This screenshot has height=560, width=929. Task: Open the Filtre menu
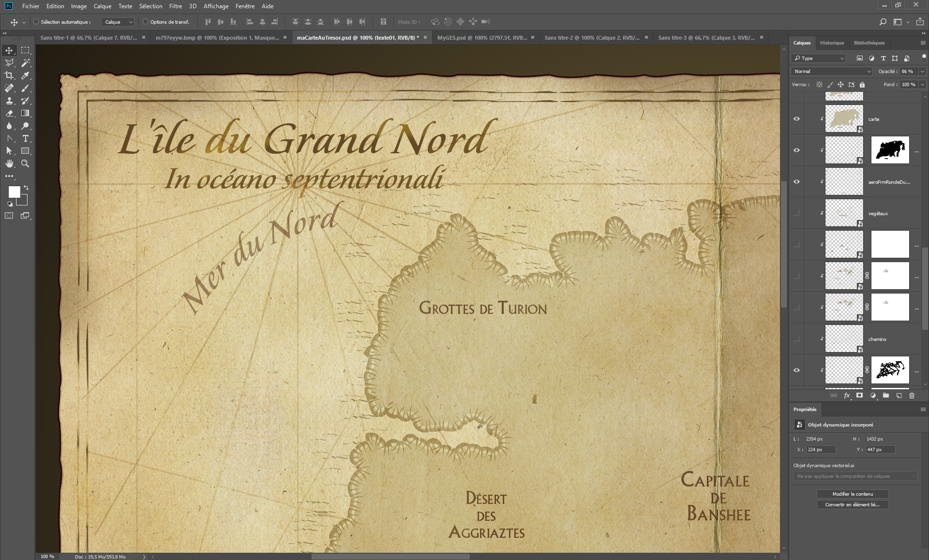(x=176, y=6)
